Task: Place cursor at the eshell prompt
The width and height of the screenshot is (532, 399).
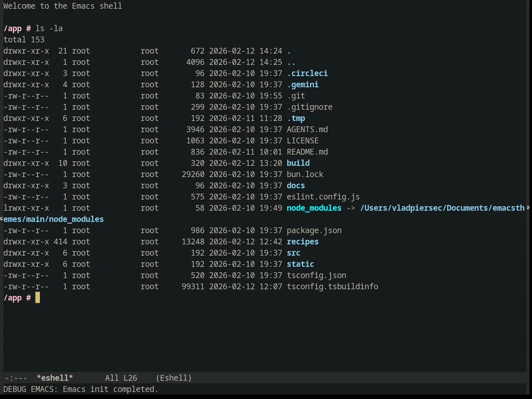Action: click(37, 298)
